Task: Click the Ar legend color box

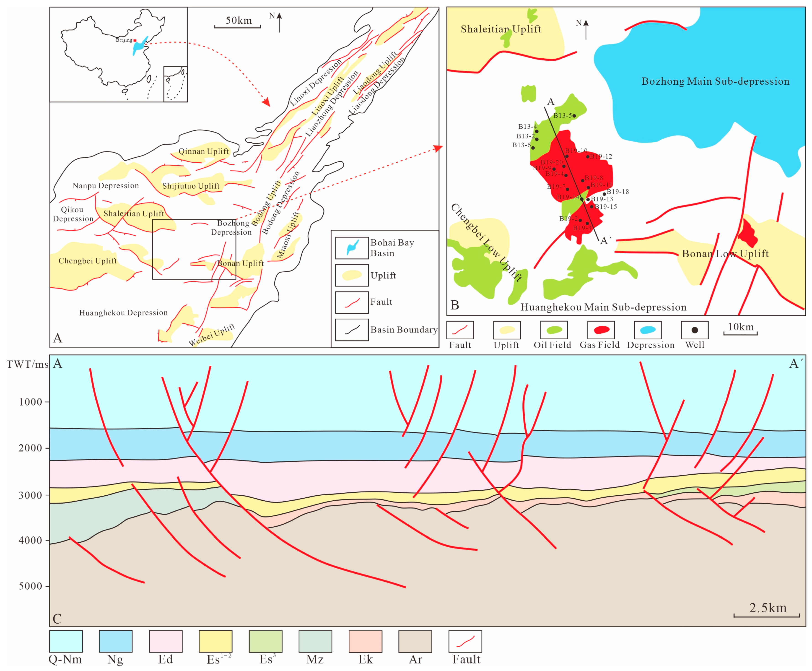Action: pos(415,641)
